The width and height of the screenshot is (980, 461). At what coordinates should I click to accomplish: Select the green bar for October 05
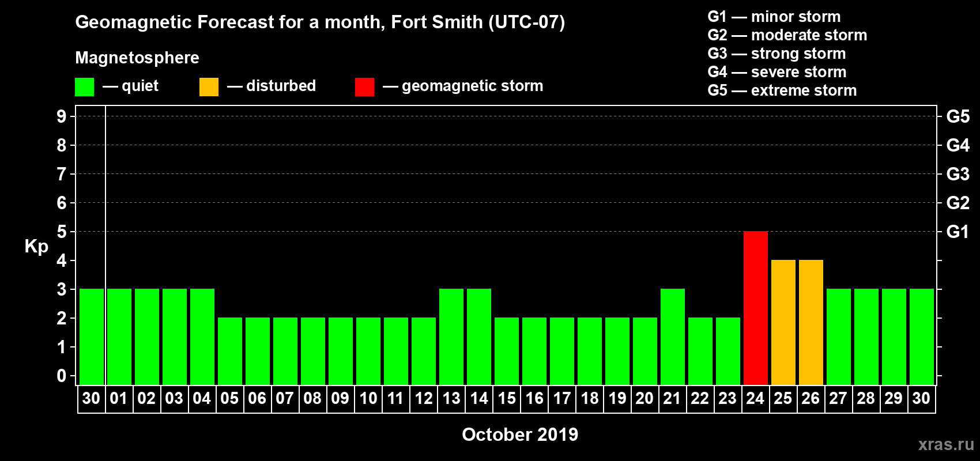(x=229, y=351)
